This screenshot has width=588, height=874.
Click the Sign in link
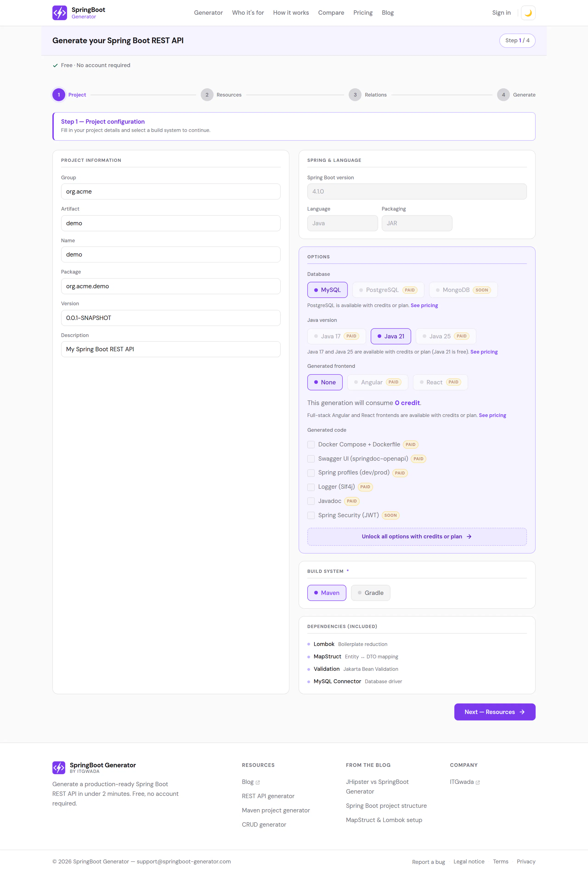tap(501, 13)
